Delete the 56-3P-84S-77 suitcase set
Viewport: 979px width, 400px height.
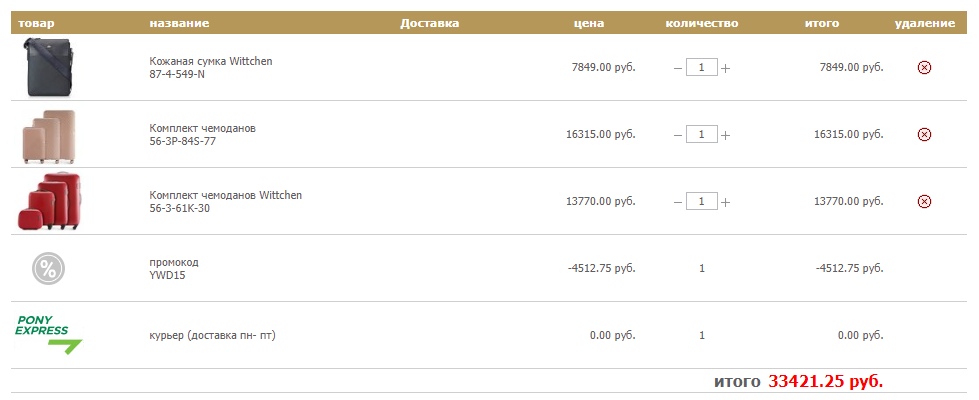[924, 134]
